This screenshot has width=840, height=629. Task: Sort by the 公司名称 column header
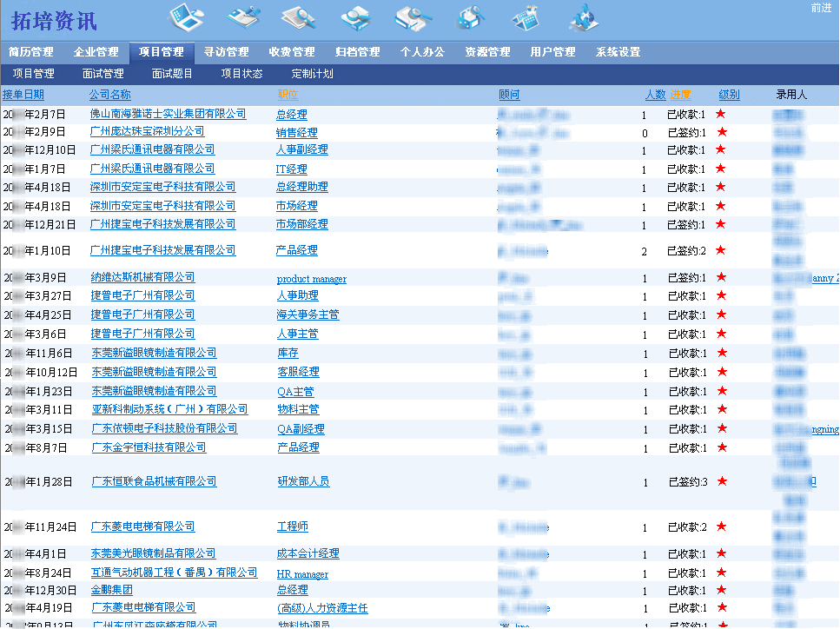tap(109, 95)
